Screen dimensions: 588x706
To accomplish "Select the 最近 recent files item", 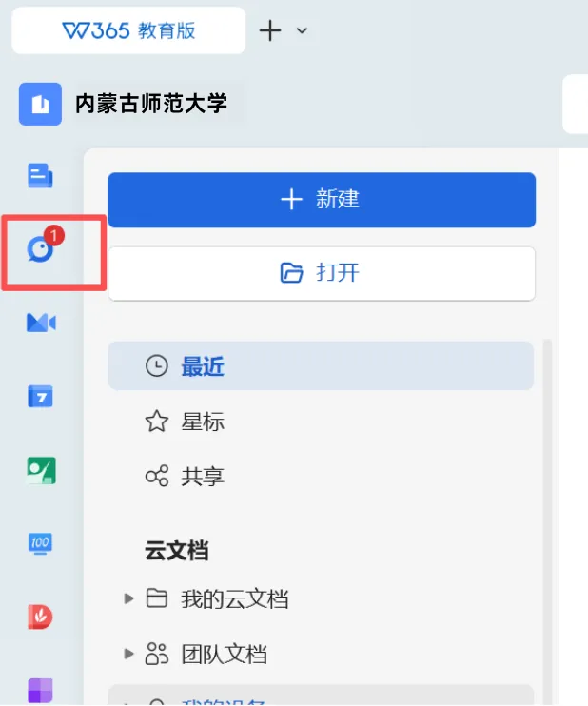I will pos(321,365).
